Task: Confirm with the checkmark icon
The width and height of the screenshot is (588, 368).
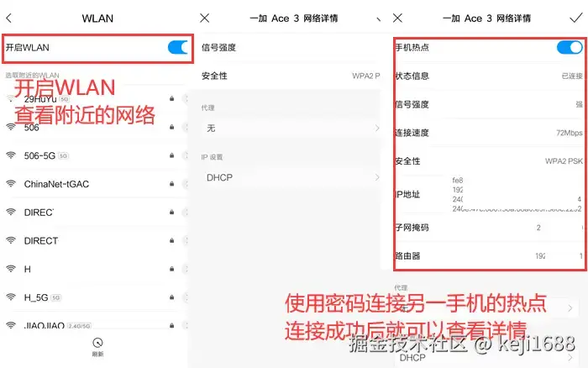Action: click(576, 18)
